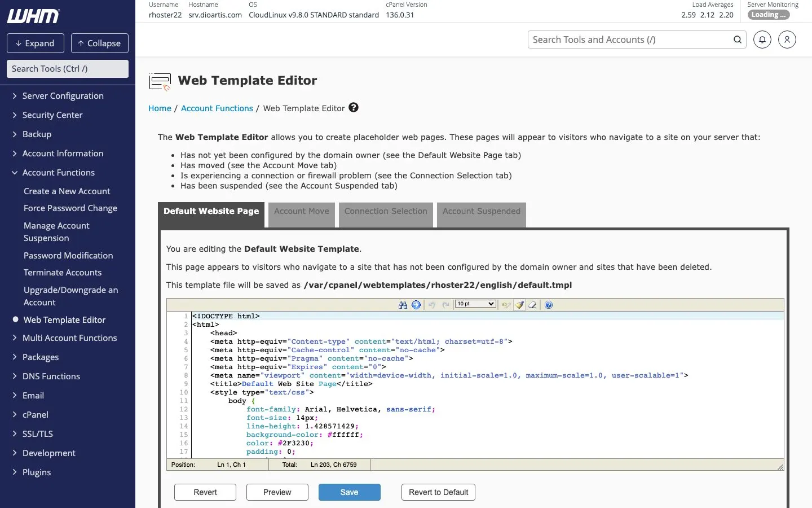The width and height of the screenshot is (812, 508).
Task: Open Force Password Change
Action: (x=70, y=208)
